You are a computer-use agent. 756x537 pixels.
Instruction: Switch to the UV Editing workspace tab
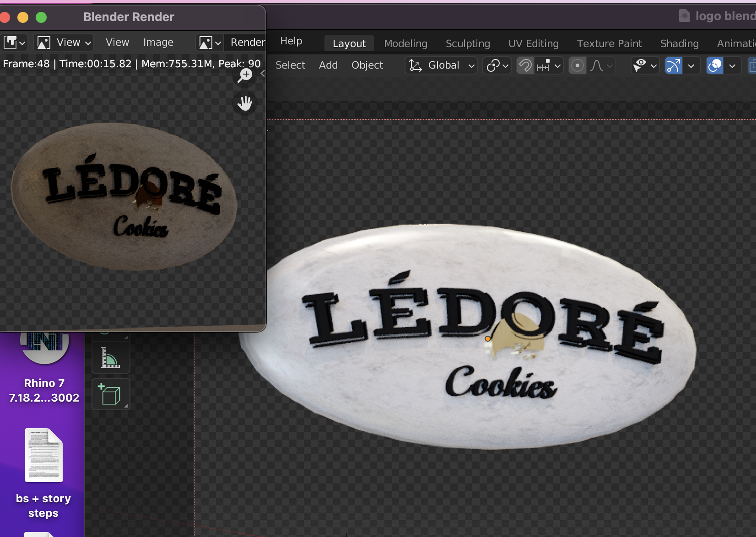pyautogui.click(x=534, y=43)
